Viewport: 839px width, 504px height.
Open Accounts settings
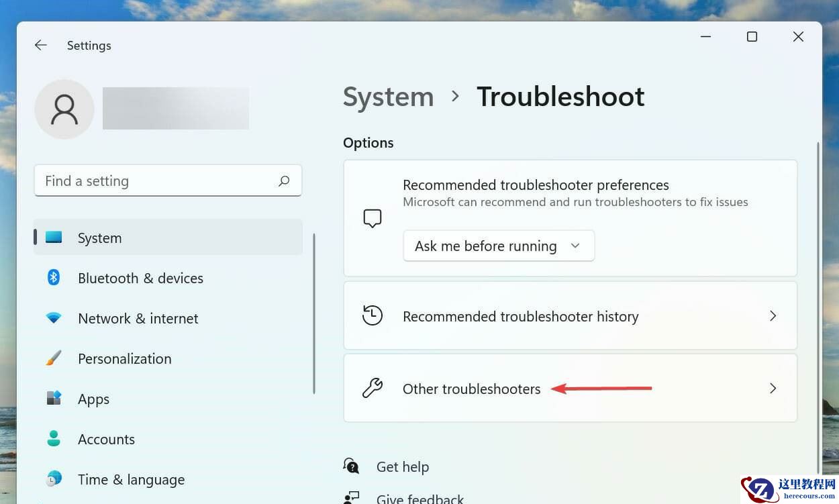pos(168,439)
